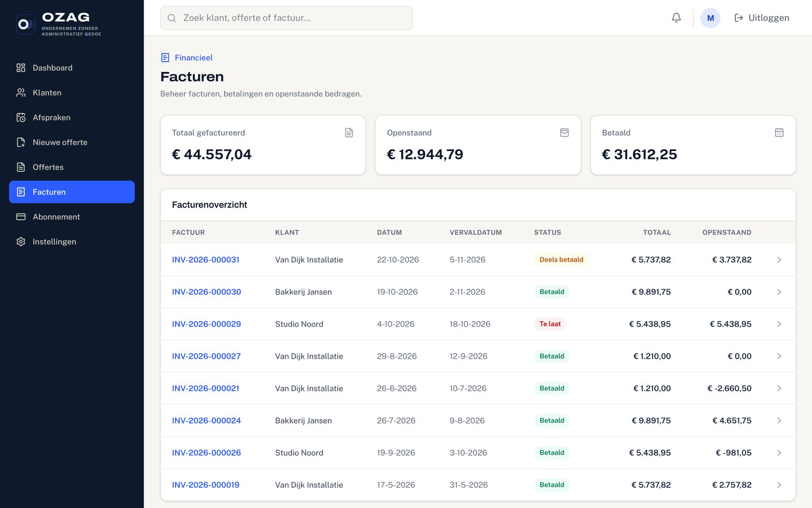This screenshot has height=508, width=812.
Task: Select Facturen in sidebar
Action: click(x=72, y=192)
